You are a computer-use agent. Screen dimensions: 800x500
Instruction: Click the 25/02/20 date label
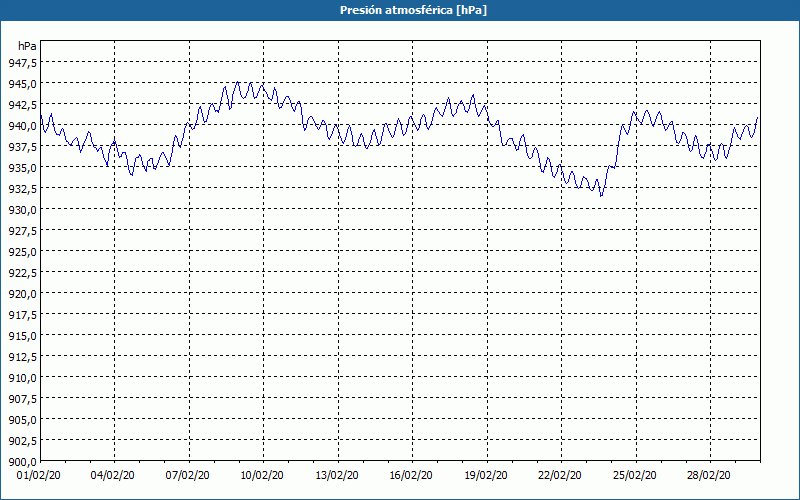click(x=635, y=476)
